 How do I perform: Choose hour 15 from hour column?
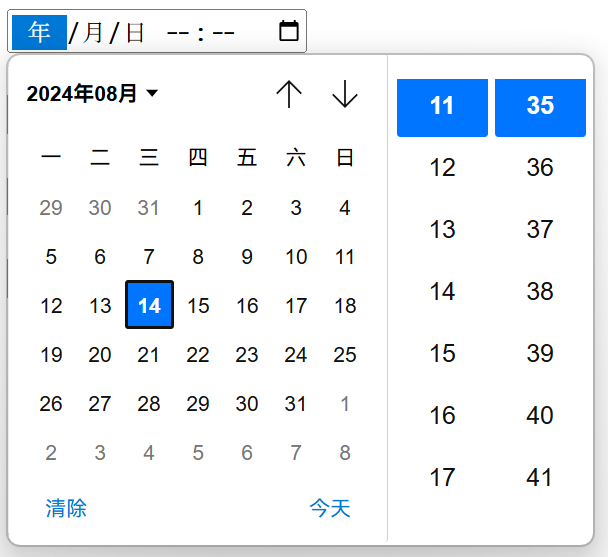click(x=442, y=353)
